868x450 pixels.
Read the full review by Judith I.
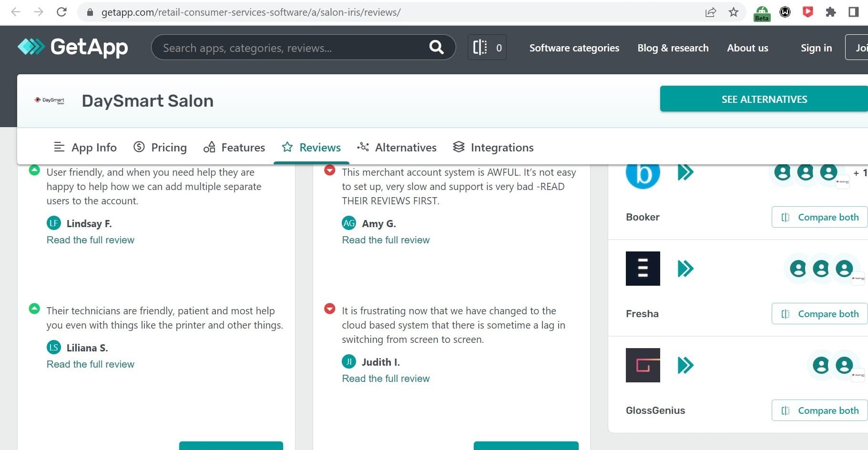[386, 379]
